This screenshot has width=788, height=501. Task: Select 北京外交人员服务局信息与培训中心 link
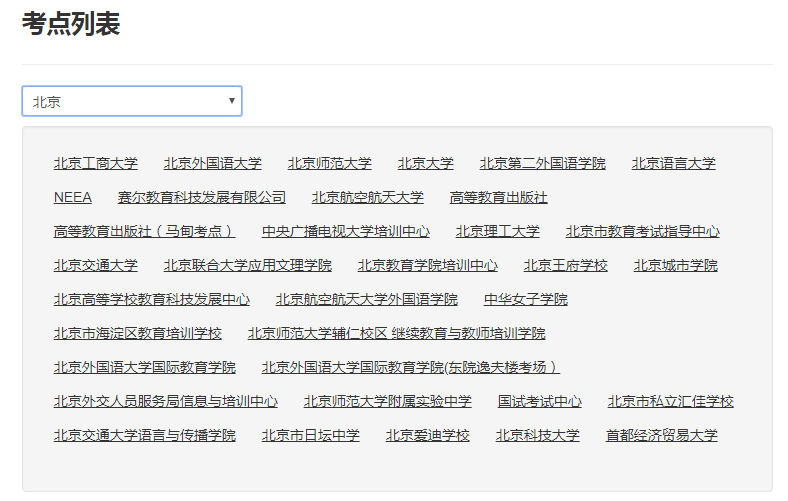(x=166, y=402)
